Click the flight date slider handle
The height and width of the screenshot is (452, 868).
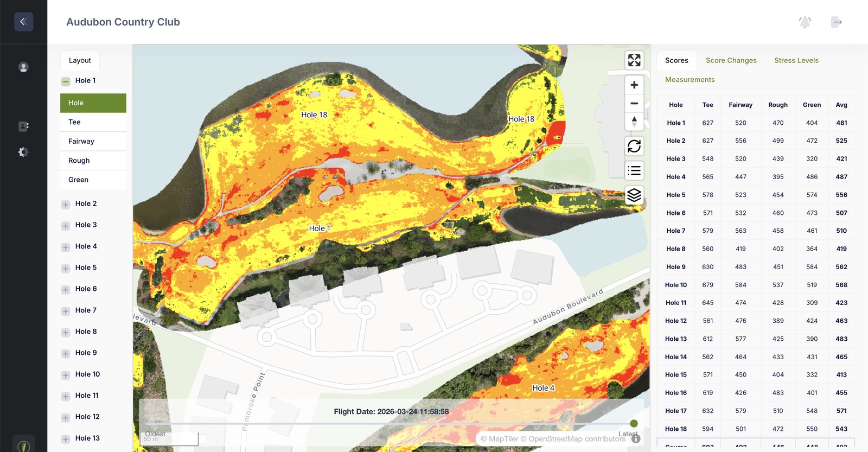(x=634, y=423)
